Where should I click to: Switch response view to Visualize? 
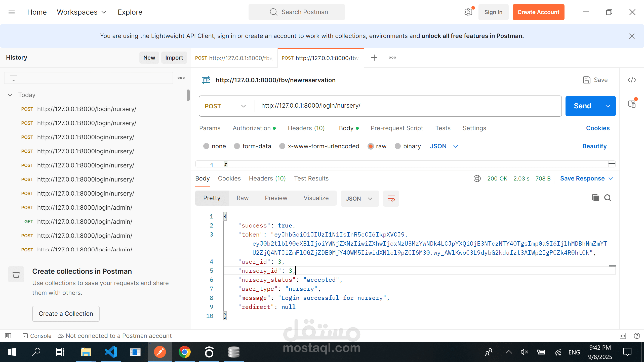tap(316, 198)
